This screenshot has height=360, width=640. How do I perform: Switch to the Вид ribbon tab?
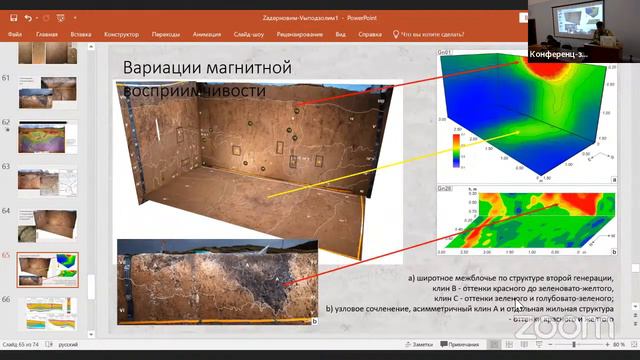[340, 35]
